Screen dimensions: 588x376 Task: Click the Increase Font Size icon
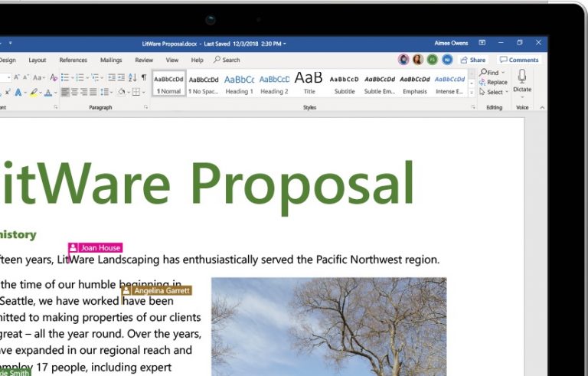click(x=17, y=77)
